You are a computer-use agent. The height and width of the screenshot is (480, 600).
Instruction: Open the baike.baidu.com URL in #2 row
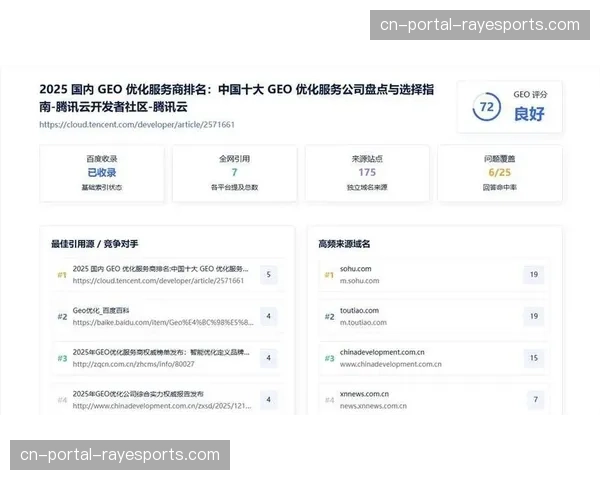163,322
